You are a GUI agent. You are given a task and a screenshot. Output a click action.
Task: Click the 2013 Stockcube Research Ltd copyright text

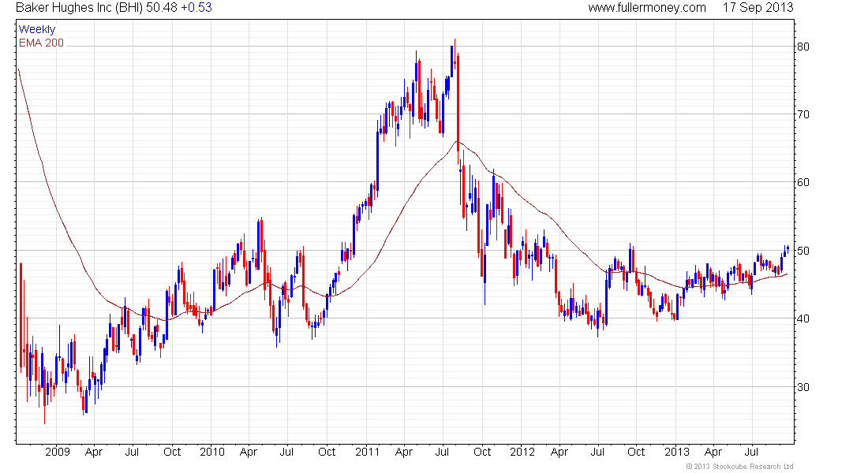[x=739, y=467]
